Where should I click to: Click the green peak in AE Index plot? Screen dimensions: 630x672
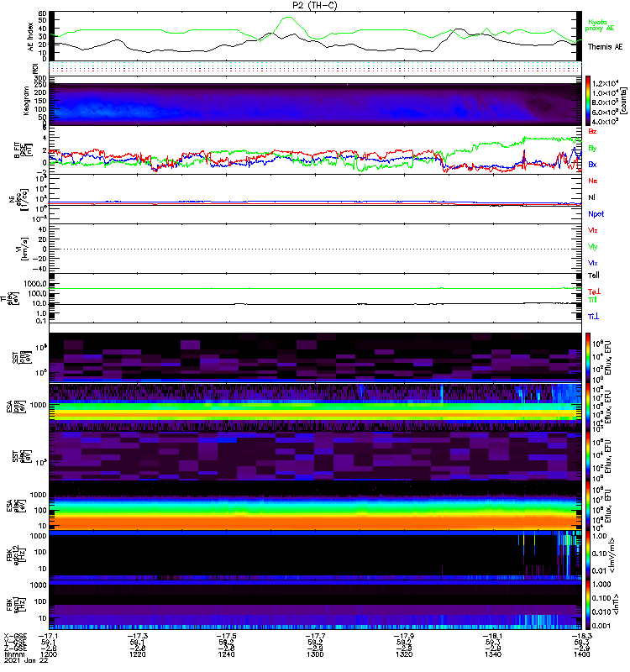point(288,18)
